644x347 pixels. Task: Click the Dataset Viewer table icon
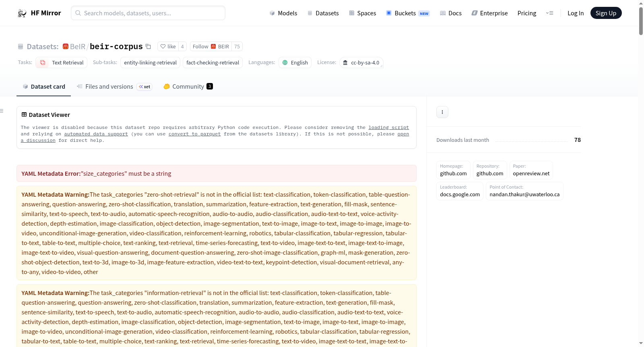[24, 114]
